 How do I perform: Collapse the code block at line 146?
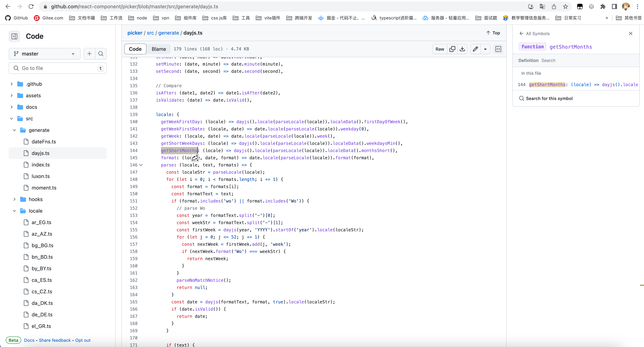tap(141, 165)
